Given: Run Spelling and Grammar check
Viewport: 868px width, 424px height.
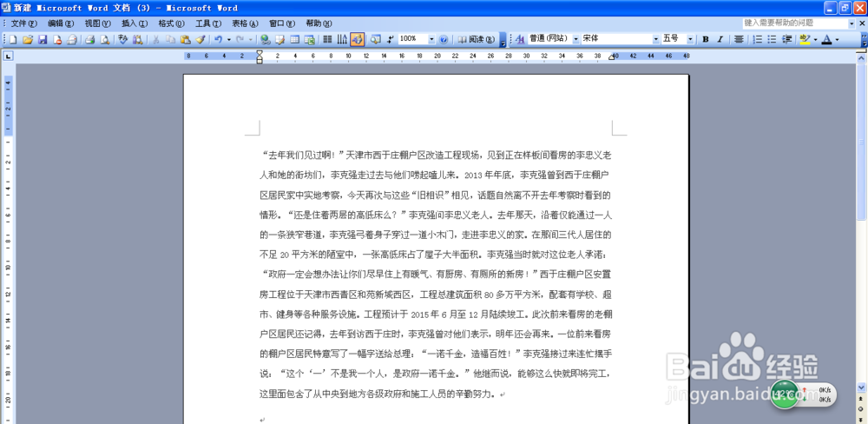Looking at the screenshot, I should pyautogui.click(x=122, y=39).
